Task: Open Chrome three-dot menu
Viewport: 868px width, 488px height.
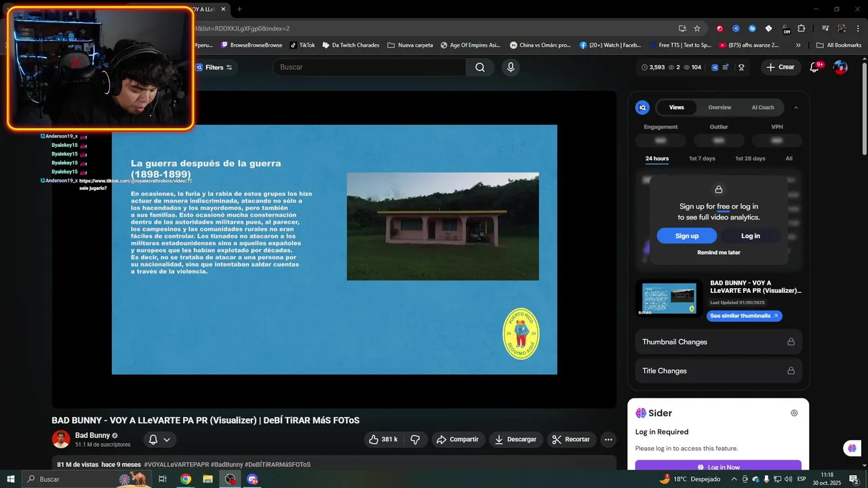Action: click(x=857, y=28)
